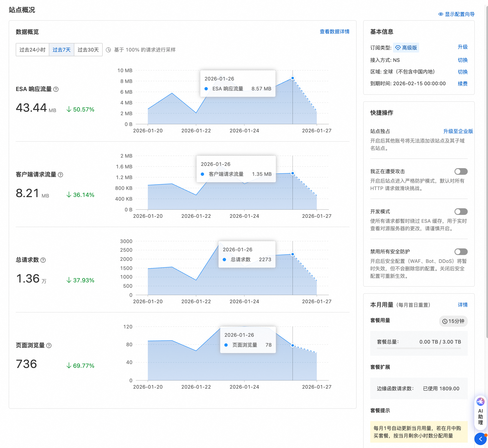488x448 pixels.
Task: Click the diamond 高级版 subscription badge
Action: (x=406, y=48)
